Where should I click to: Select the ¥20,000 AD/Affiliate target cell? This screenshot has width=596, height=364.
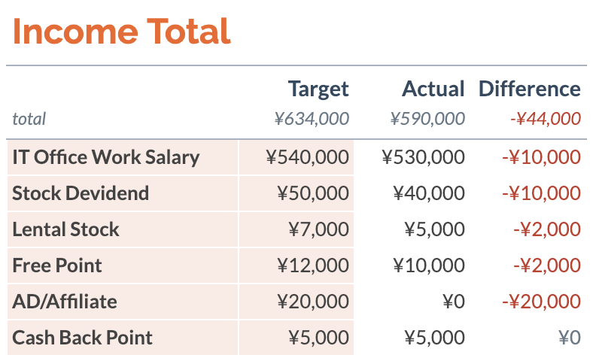click(296, 302)
